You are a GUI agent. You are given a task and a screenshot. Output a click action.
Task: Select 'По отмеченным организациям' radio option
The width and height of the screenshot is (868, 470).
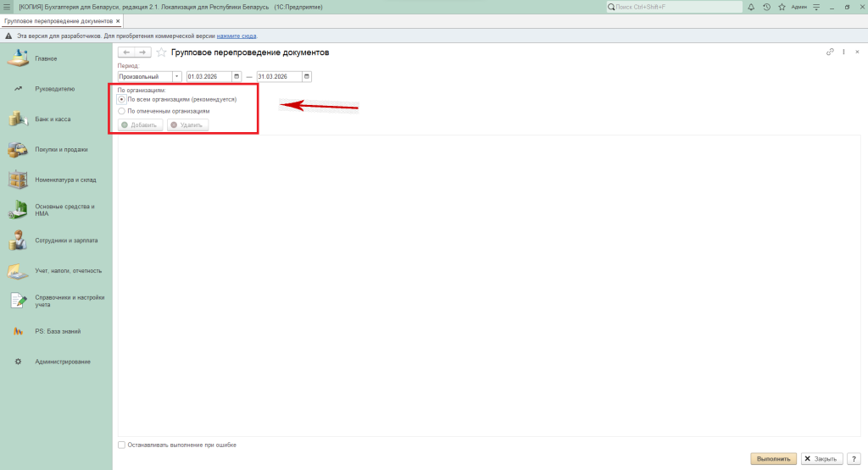click(x=122, y=111)
